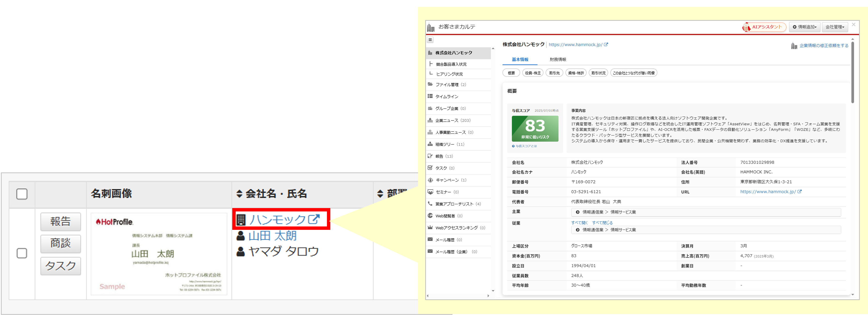This screenshot has height=315, width=868.
Task: Click the business card thumbnail image
Action: (x=159, y=254)
